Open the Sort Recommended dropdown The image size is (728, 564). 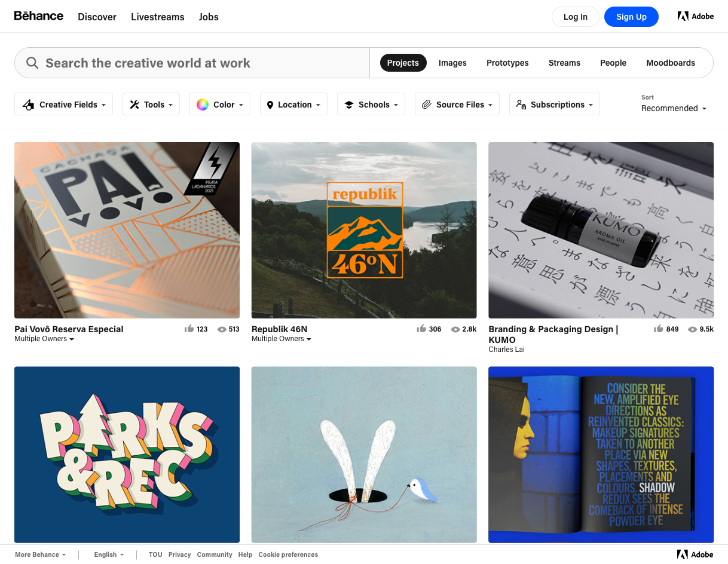coord(674,108)
